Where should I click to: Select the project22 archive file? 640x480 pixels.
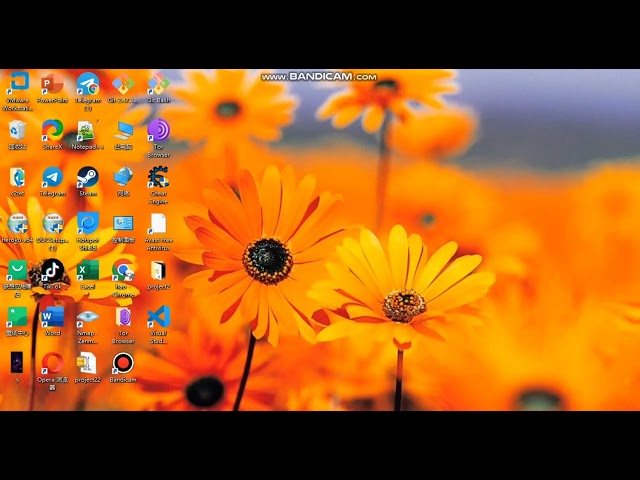[x=87, y=367]
